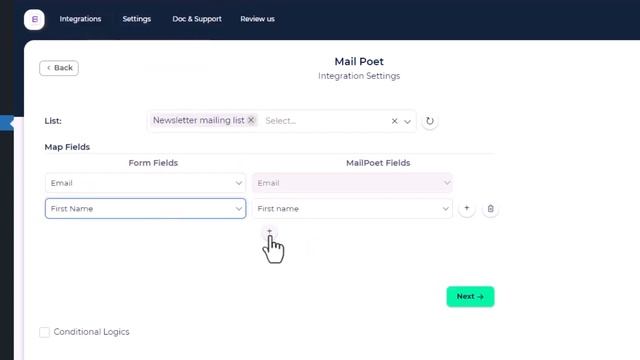Click the Bit Integrations logo icon

pos(34,19)
